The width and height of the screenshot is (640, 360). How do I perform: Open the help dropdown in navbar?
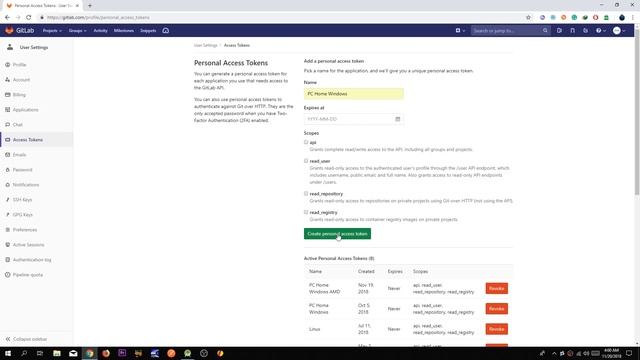600,31
